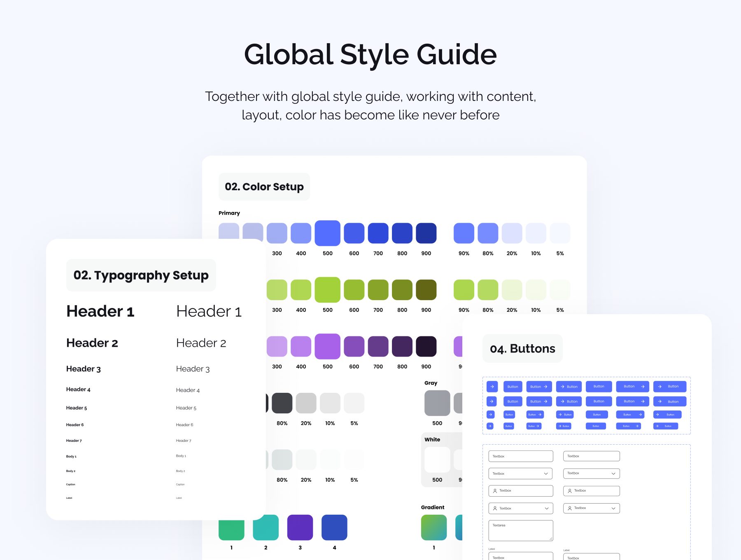Click user icon in the left dropdown textbox
Image resolution: width=741 pixels, height=560 pixels.
(495, 509)
